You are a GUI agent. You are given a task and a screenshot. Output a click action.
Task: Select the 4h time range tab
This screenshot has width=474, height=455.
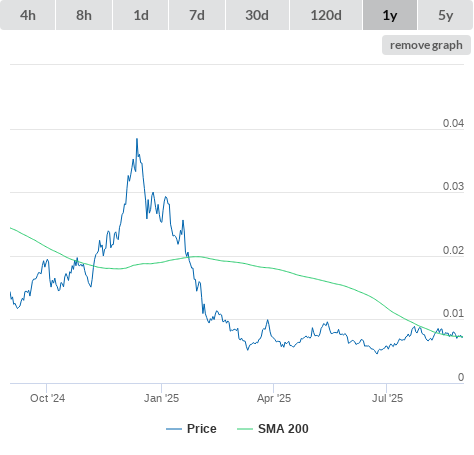pos(28,15)
